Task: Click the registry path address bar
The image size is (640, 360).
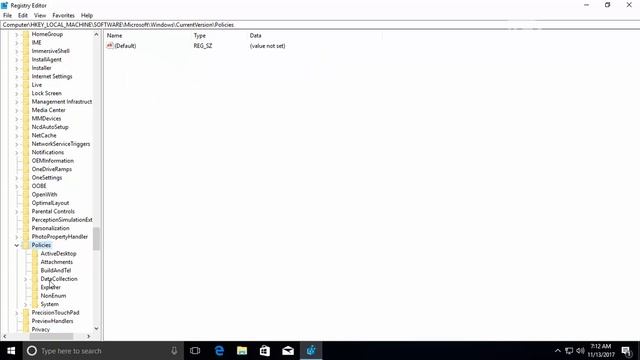Action: click(x=320, y=25)
